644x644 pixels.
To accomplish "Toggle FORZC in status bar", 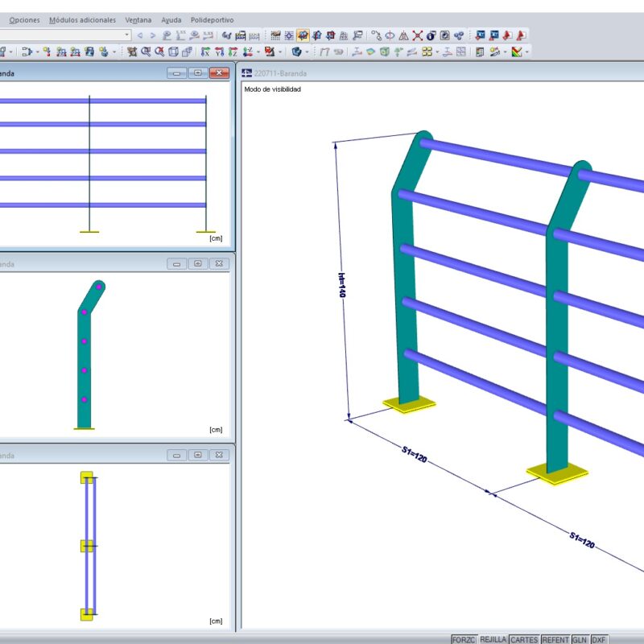I will (464, 639).
